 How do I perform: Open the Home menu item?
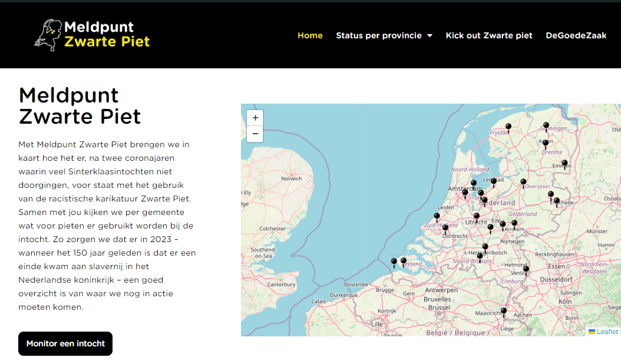(310, 36)
